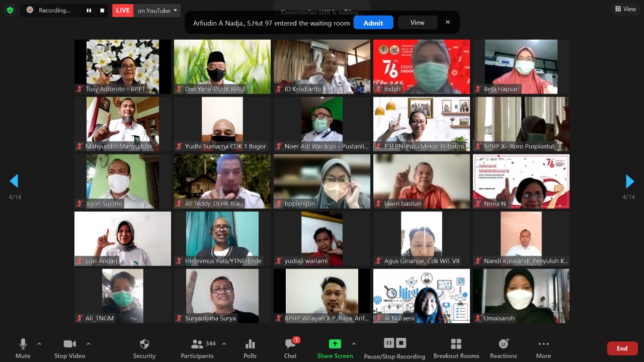Go to next page of participants
Viewport: 644px width, 362px height.
pos(629,182)
